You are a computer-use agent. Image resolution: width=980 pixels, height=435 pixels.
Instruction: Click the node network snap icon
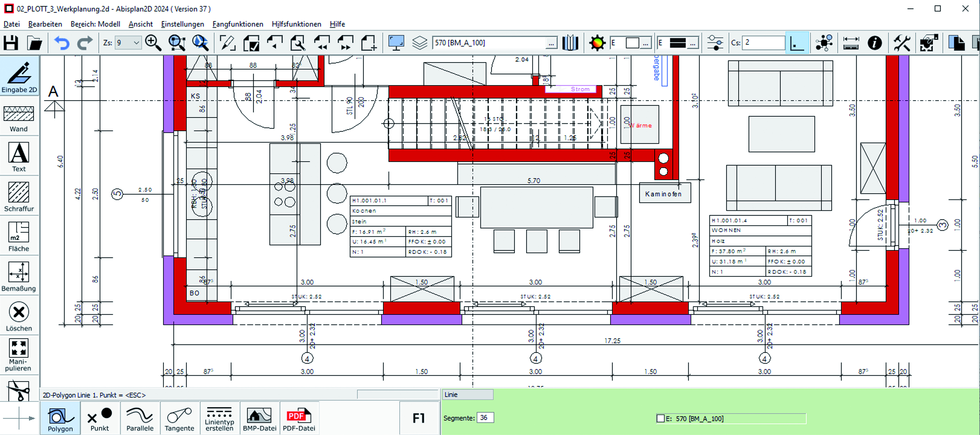pyautogui.click(x=824, y=43)
